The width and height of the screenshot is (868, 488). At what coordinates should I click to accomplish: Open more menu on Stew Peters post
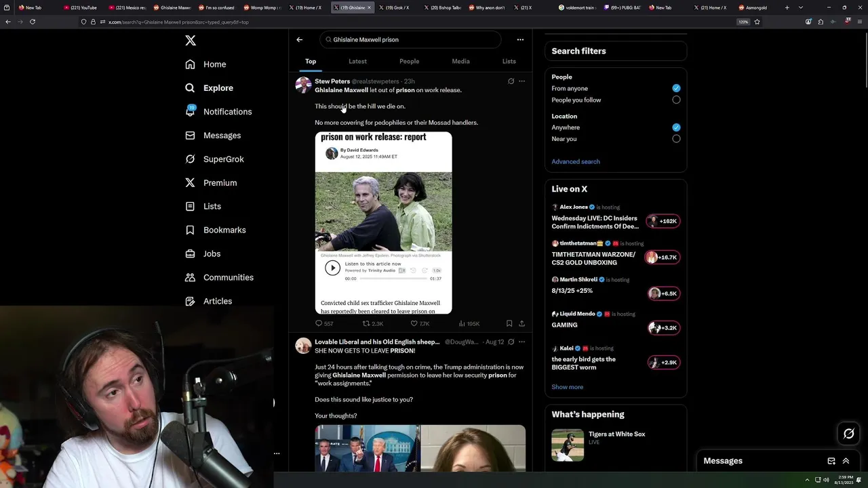(x=521, y=81)
